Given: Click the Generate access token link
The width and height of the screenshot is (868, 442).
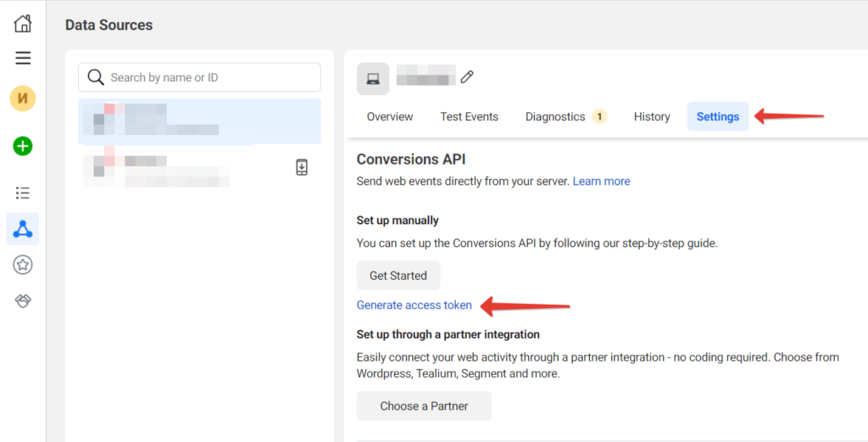Looking at the screenshot, I should 415,305.
